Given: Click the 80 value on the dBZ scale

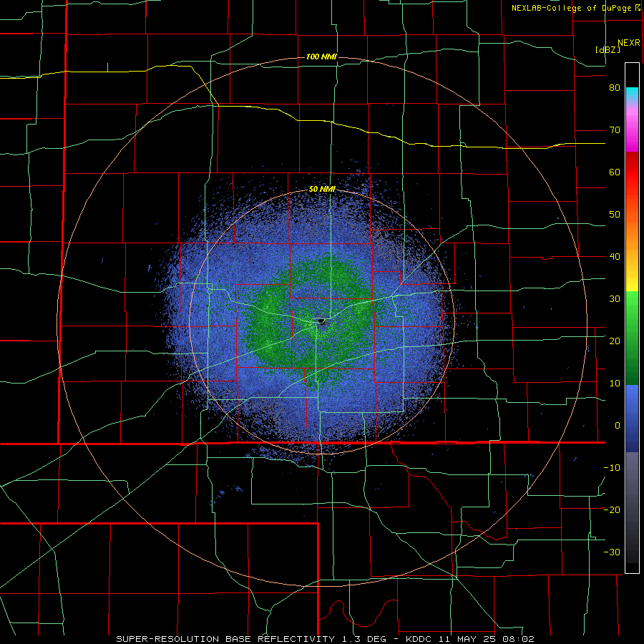Looking at the screenshot, I should [x=615, y=88].
